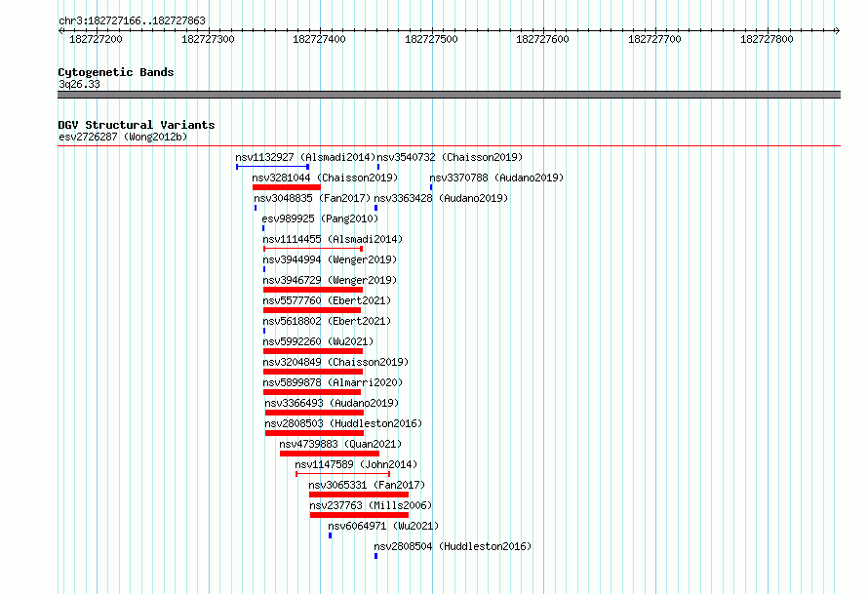Image resolution: width=868 pixels, height=594 pixels.
Task: Click the ruler's left arrowhead
Action: click(x=60, y=30)
